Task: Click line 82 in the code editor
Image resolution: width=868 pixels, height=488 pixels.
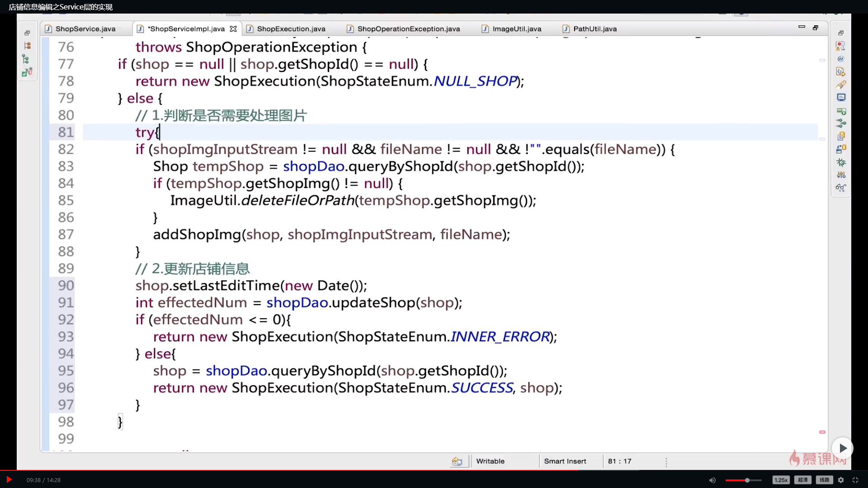Action: 405,149
